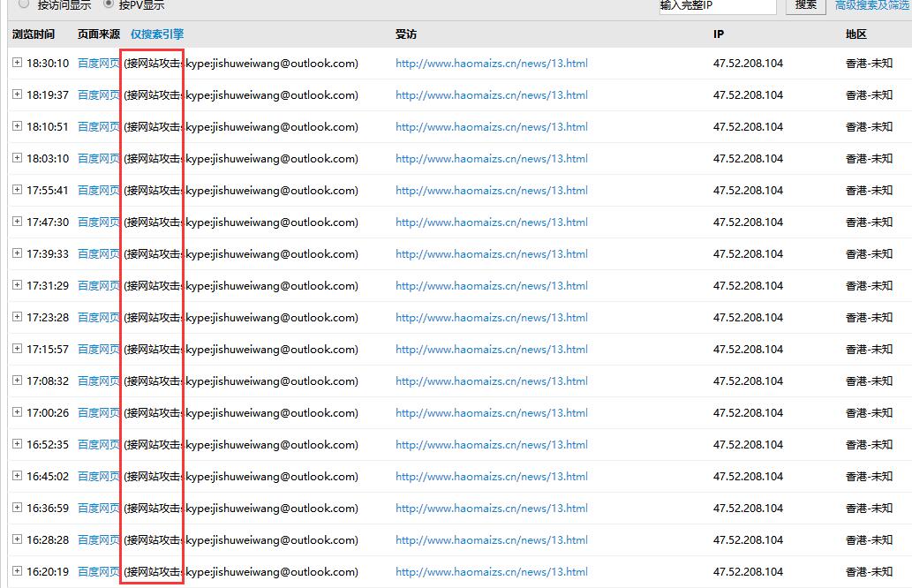This screenshot has height=588, width=912.
Task: Expand the 18:19:37 visit row
Action: pyautogui.click(x=17, y=94)
